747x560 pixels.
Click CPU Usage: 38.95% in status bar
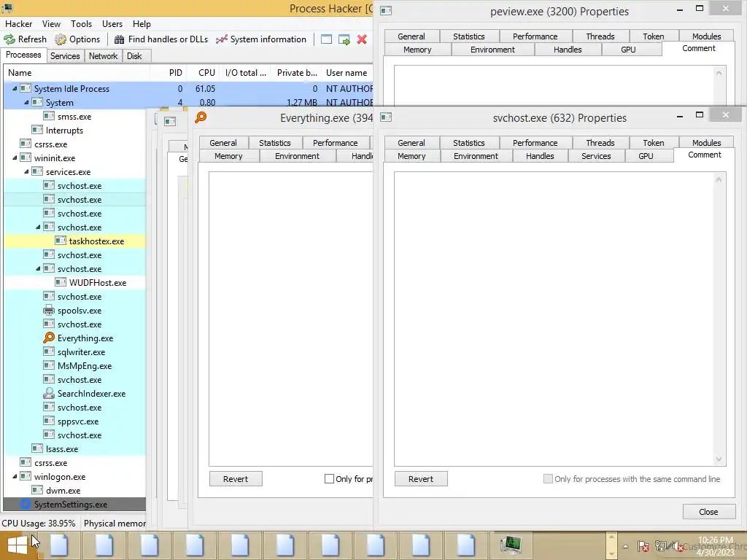coord(39,524)
